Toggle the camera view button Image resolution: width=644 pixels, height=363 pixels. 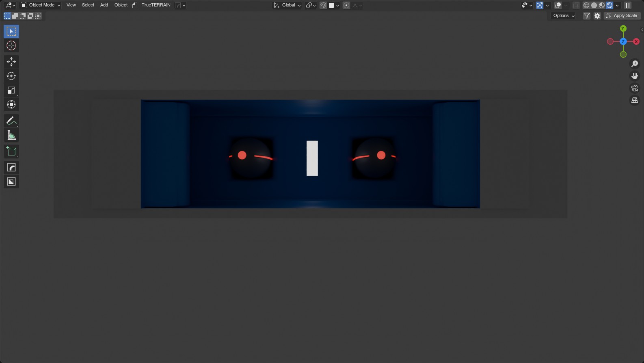pyautogui.click(x=635, y=88)
